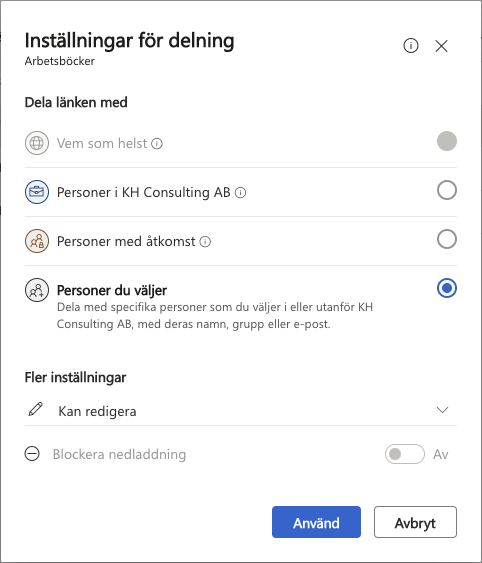
Task: Toggle the Blockera nedladdning switch
Action: pyautogui.click(x=405, y=454)
